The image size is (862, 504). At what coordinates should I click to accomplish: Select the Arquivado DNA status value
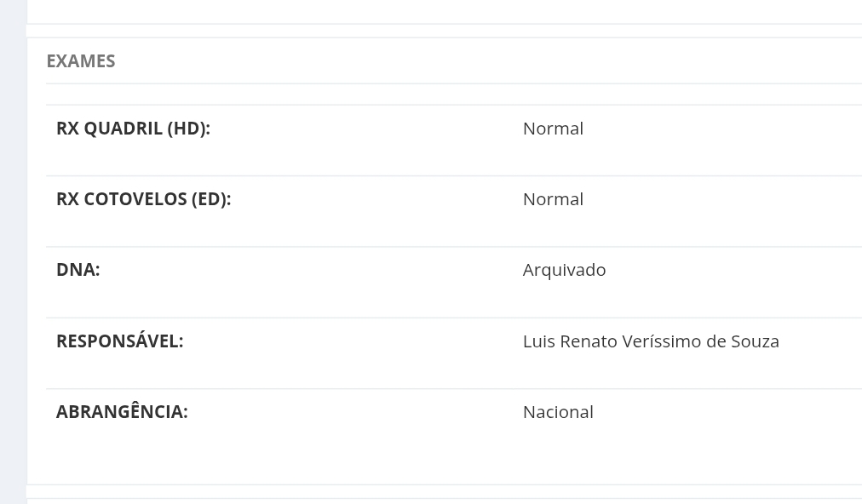[x=564, y=270]
